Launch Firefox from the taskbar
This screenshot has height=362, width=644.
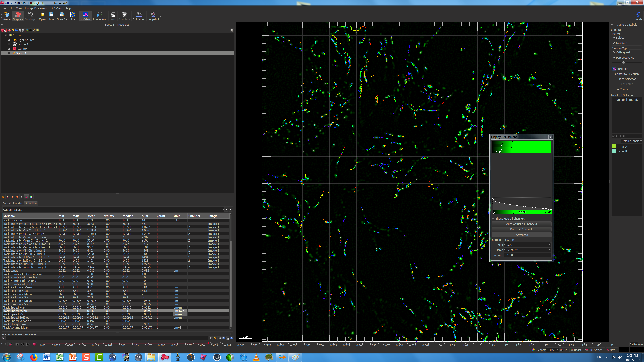click(x=34, y=357)
